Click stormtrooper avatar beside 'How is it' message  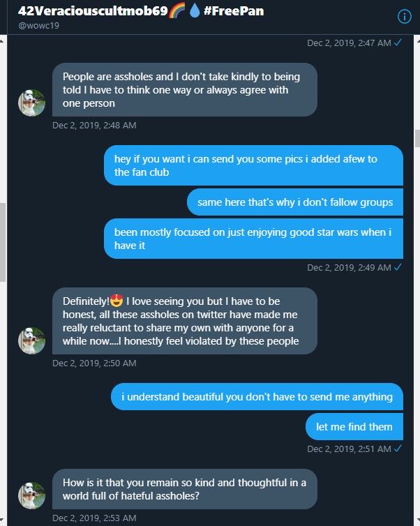(x=31, y=495)
